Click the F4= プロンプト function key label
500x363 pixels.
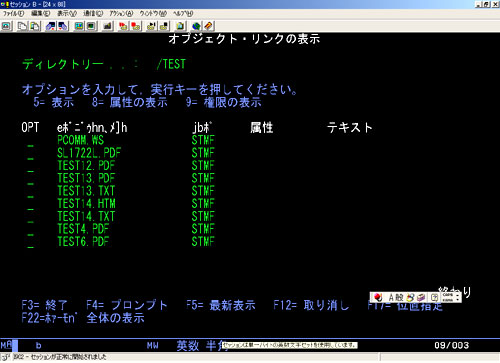pos(127,305)
